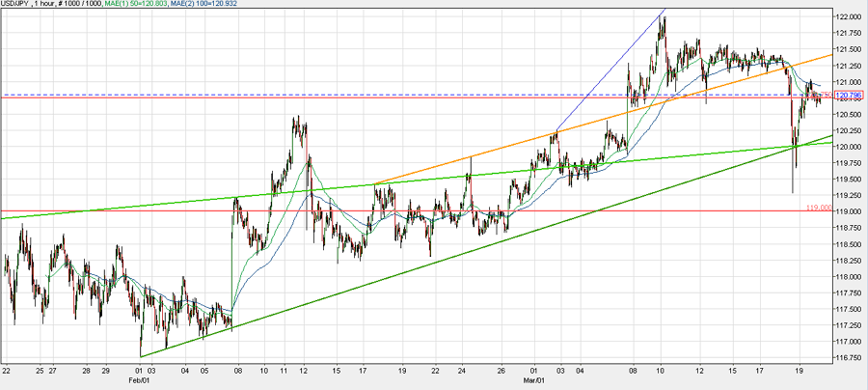Click the date label 19 at right end
This screenshot has height=390, width=868.
pos(800,370)
